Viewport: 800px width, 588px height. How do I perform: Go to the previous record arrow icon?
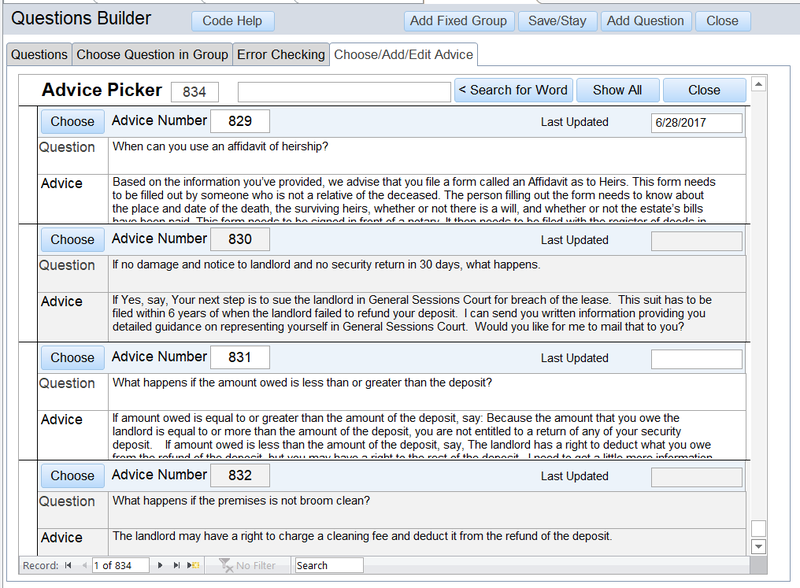coord(83,565)
